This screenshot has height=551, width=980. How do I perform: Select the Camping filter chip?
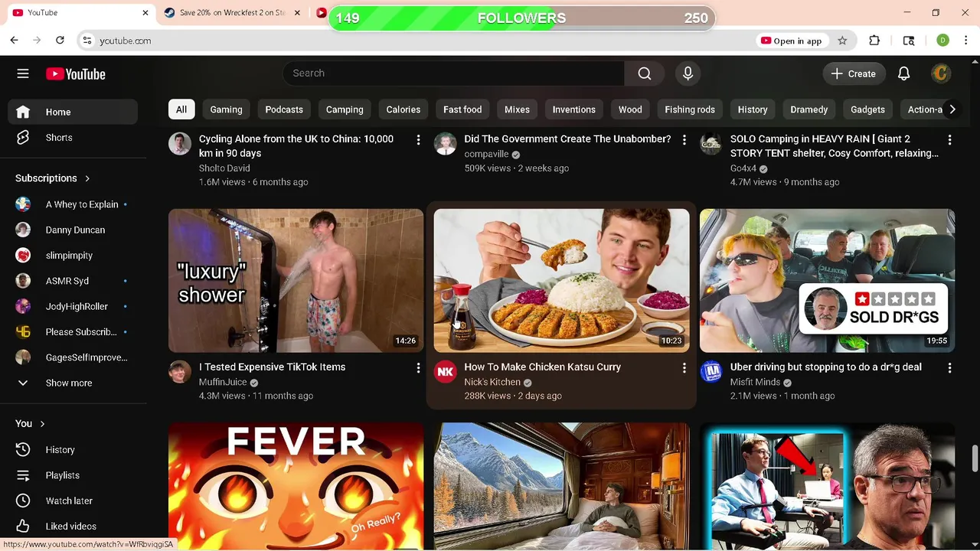coord(345,109)
